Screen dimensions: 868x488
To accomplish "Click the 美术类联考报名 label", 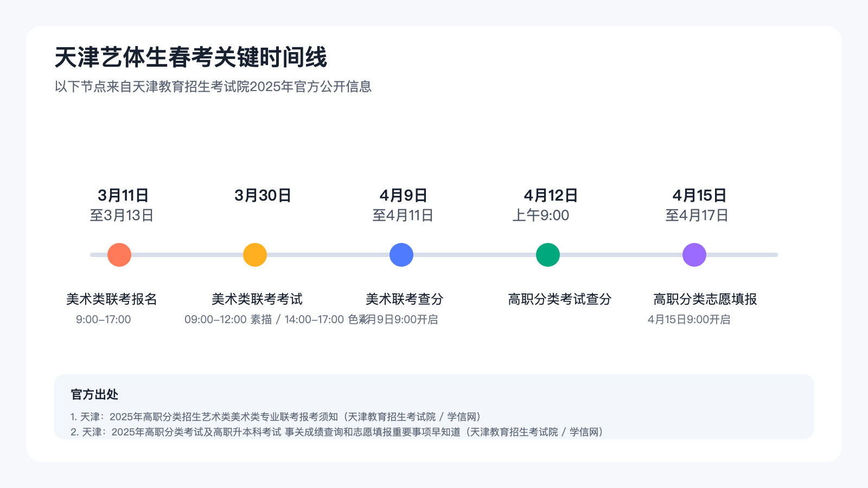I will (x=112, y=299).
